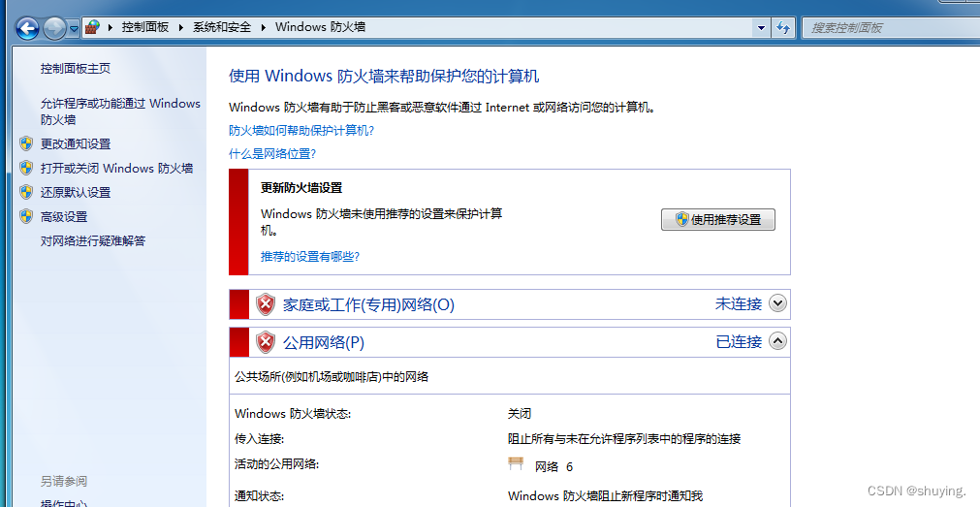
Task: Click shield icon beside 打开或关闭 Windows 防火墙
Action: coord(26,168)
